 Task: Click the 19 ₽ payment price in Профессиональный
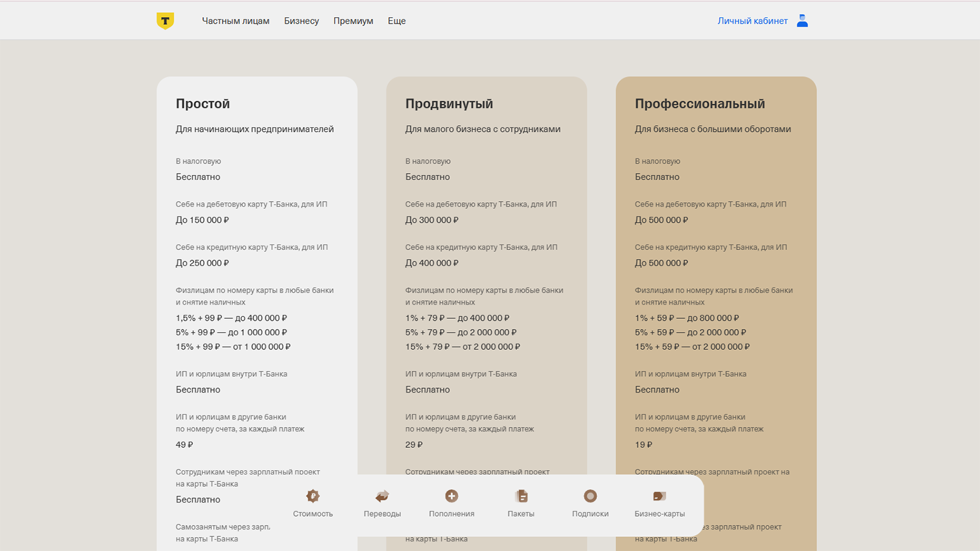click(x=643, y=445)
